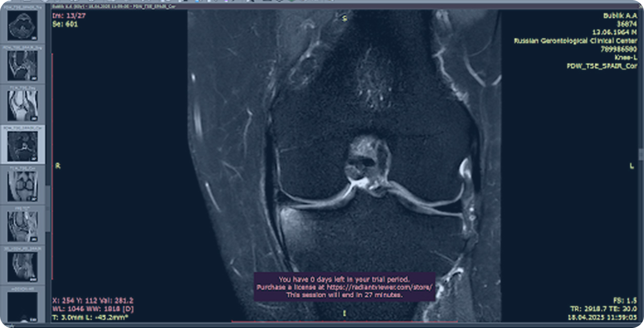Screen dimensions: 644x328
Task: Open the T1W_TSE_Cor coronal series thumbnail
Action: [23, 184]
